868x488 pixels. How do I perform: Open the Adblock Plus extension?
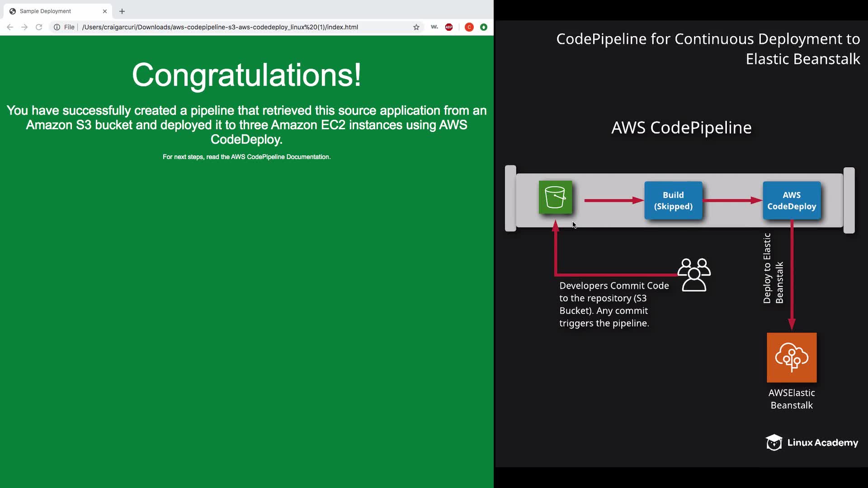point(449,27)
